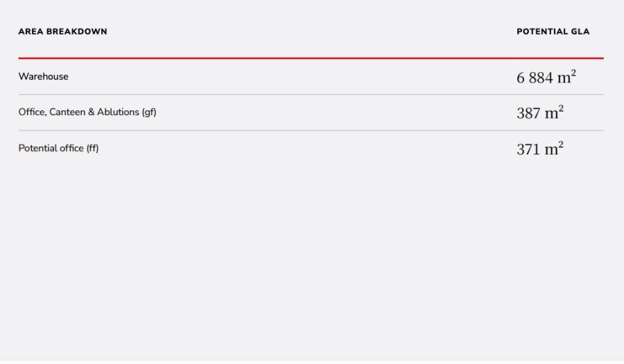Select the Warehouse row label
This screenshot has height=364, width=624.
coord(43,76)
